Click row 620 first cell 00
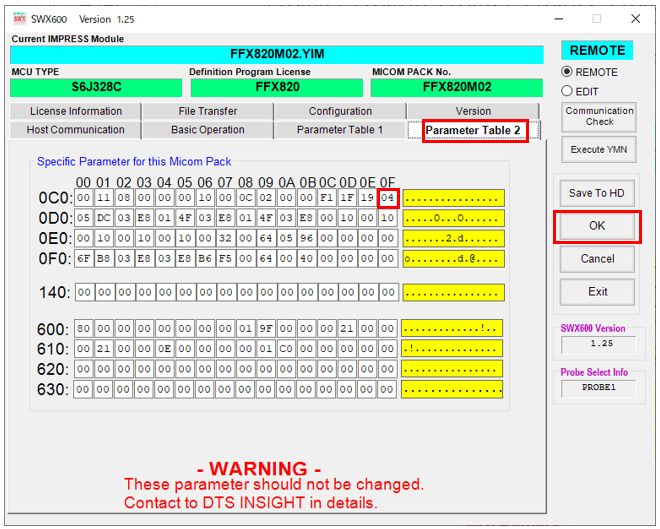The image size is (660, 529). [83, 369]
